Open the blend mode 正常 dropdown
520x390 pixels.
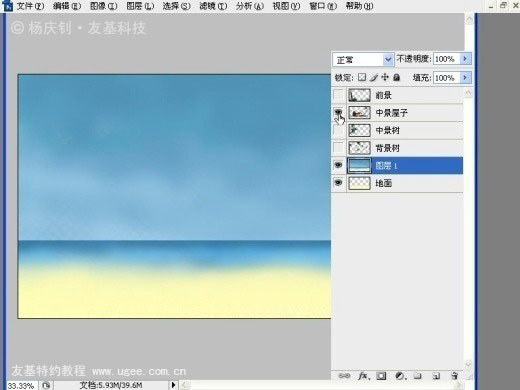363,60
